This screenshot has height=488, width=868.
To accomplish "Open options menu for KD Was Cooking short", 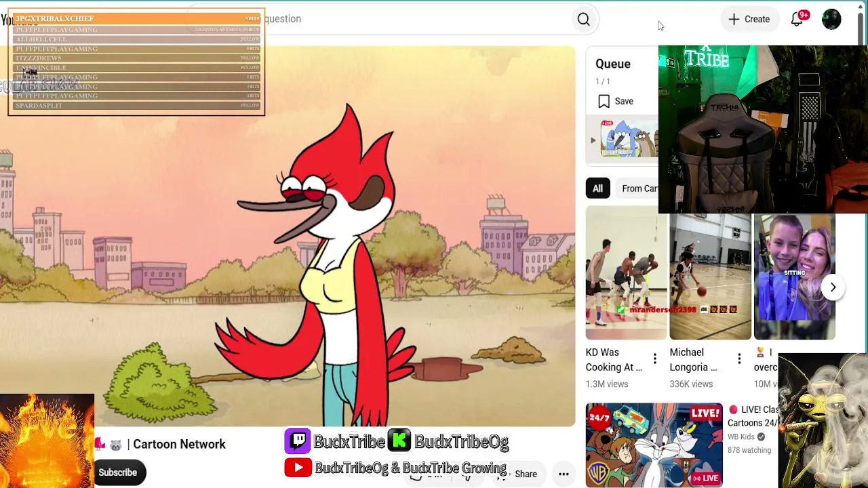I will tap(654, 359).
